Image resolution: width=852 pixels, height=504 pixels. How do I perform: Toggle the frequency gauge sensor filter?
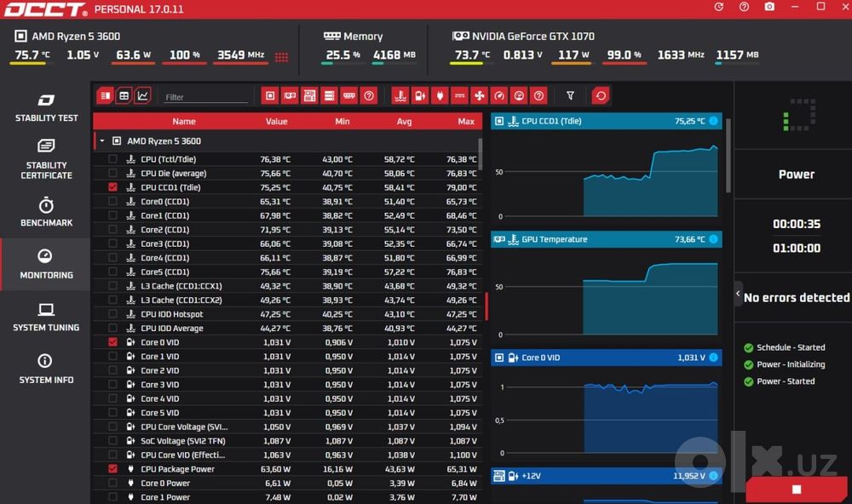(499, 96)
